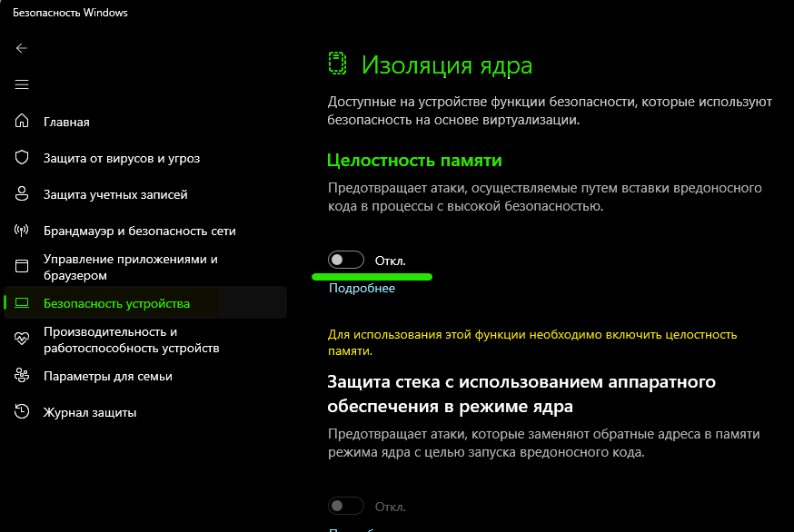Click the Защита стека heading
The image size is (794, 532).
(x=521, y=394)
